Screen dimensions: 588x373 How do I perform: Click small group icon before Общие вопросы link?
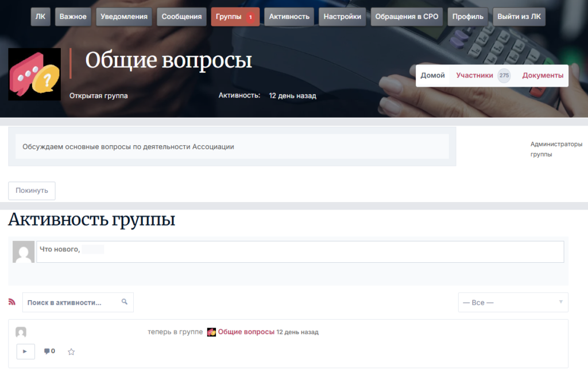click(211, 332)
